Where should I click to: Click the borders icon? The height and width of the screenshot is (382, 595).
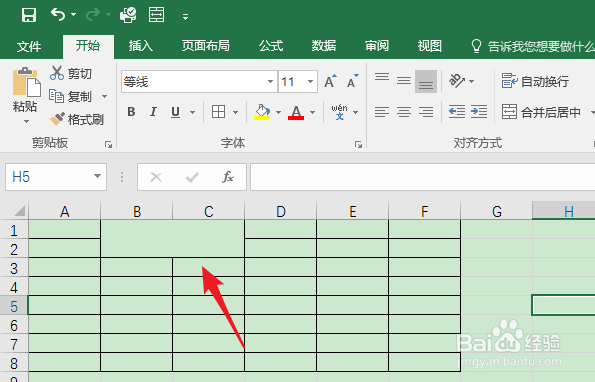[219, 112]
